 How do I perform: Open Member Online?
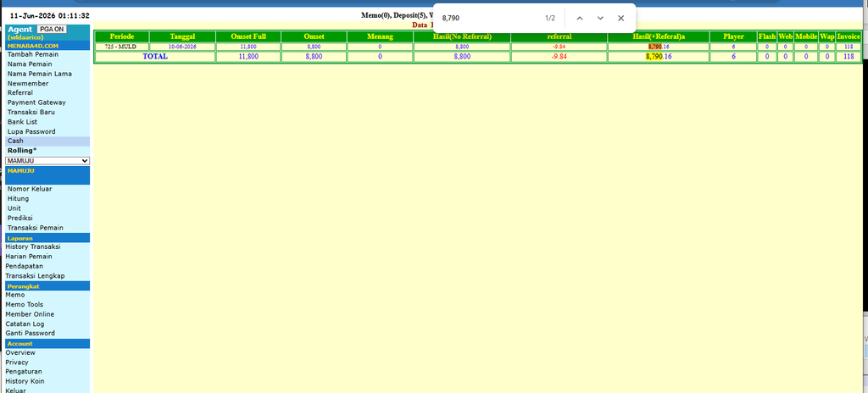point(30,314)
